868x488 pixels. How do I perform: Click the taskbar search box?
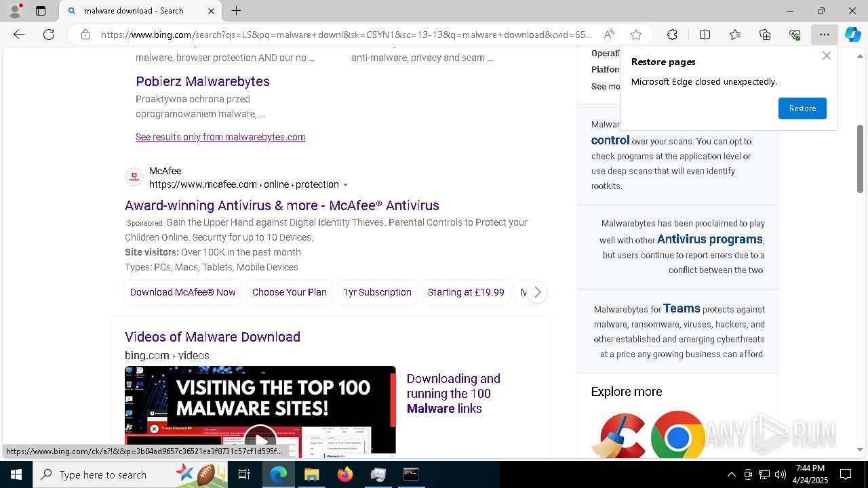coord(132,474)
